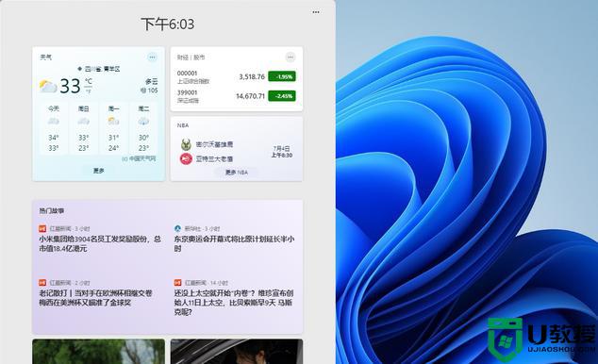Viewport: 598px width, 364px height.
Task: Click the 周二 rain cloud forecast icon
Action: 143,122
